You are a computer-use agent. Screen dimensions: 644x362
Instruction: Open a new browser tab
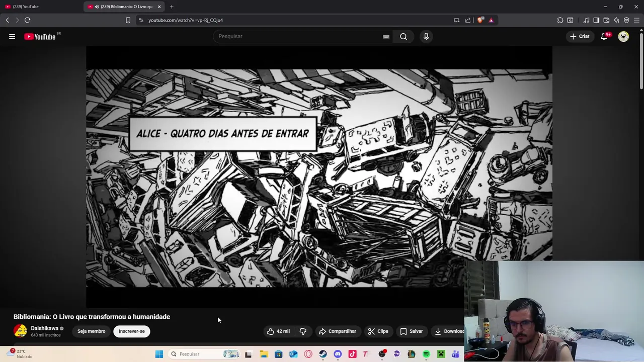172,7
